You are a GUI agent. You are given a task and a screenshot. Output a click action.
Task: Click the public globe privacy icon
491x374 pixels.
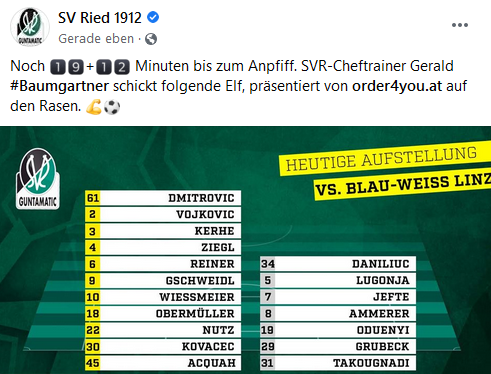pos(151,39)
